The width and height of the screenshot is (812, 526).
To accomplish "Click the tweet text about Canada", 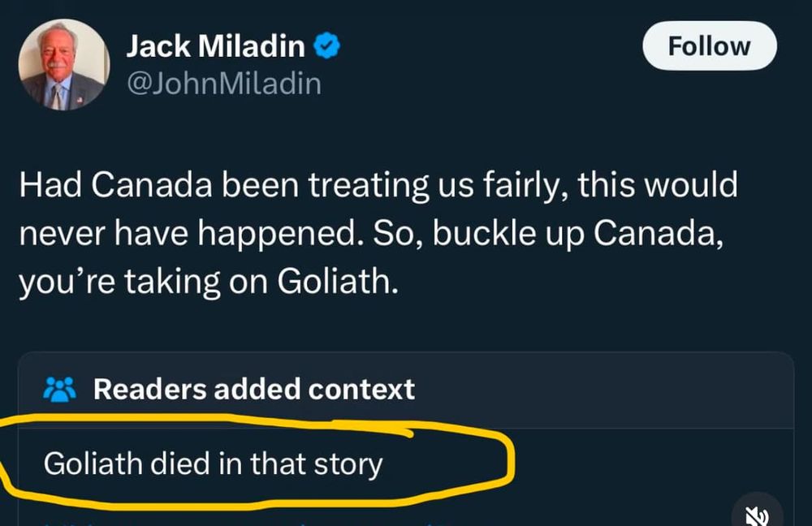I will (x=378, y=232).
